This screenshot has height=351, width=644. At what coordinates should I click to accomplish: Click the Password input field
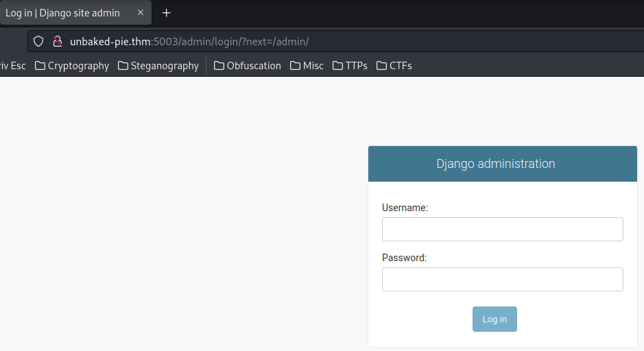pos(502,279)
